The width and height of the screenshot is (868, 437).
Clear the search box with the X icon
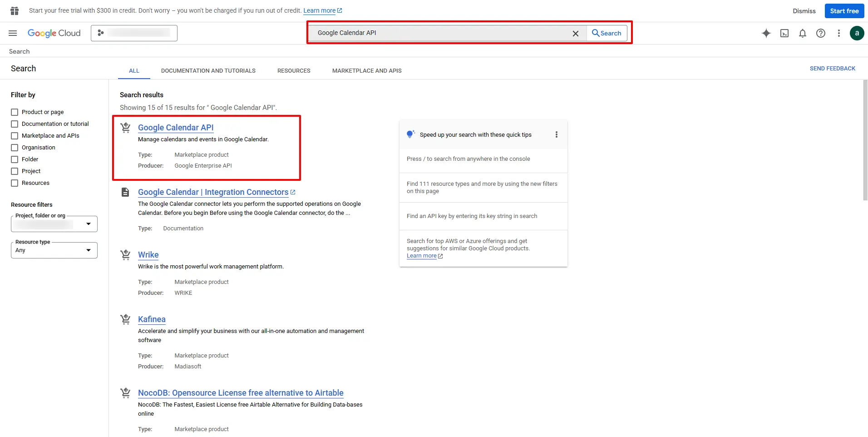[575, 33]
